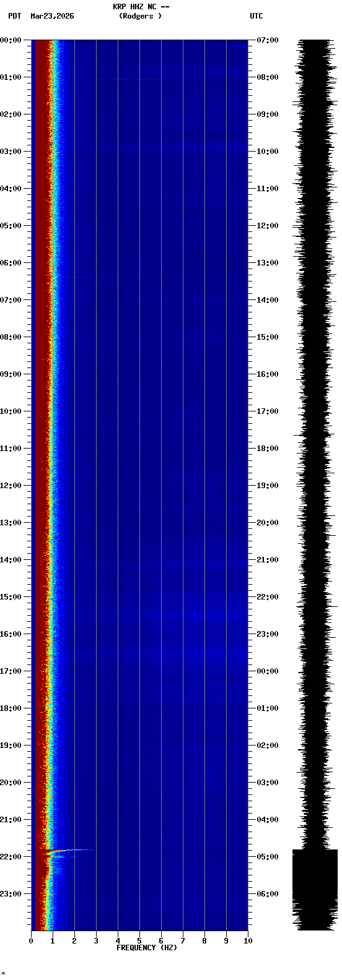Click the thick seismogram trace after 22:00 PDT
342x980 pixels.
[315, 890]
